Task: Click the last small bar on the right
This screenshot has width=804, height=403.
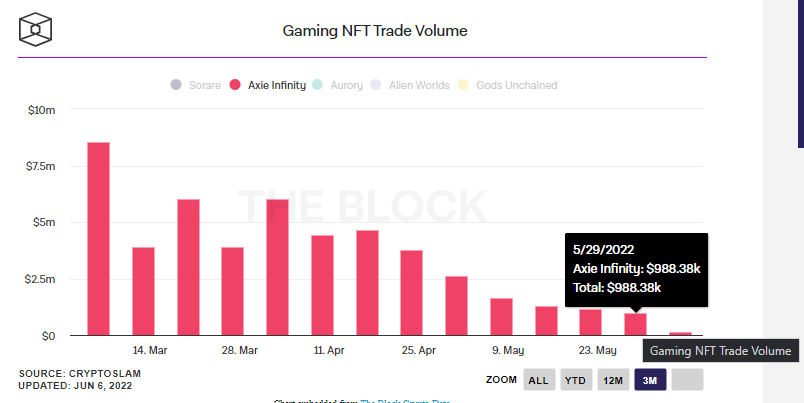Action: (680, 333)
